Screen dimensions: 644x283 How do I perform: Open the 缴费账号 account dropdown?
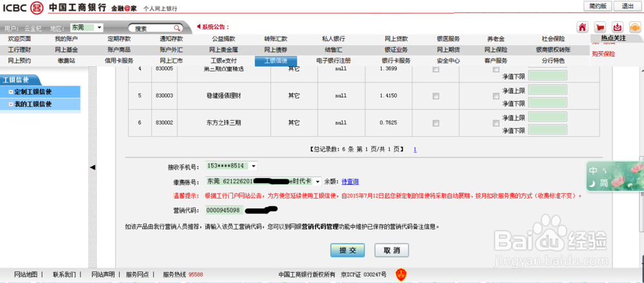click(263, 181)
